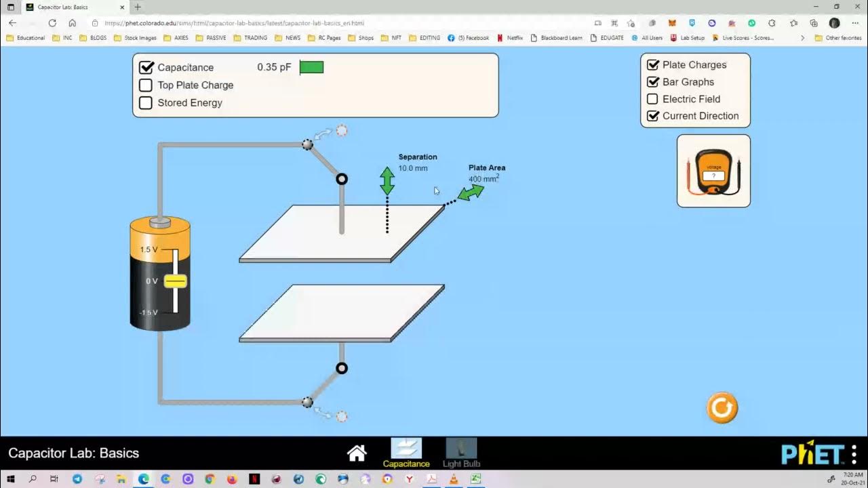Screen dimensions: 868x488
Task: Open the EDITING bookmarks folder
Action: [x=425, y=38]
